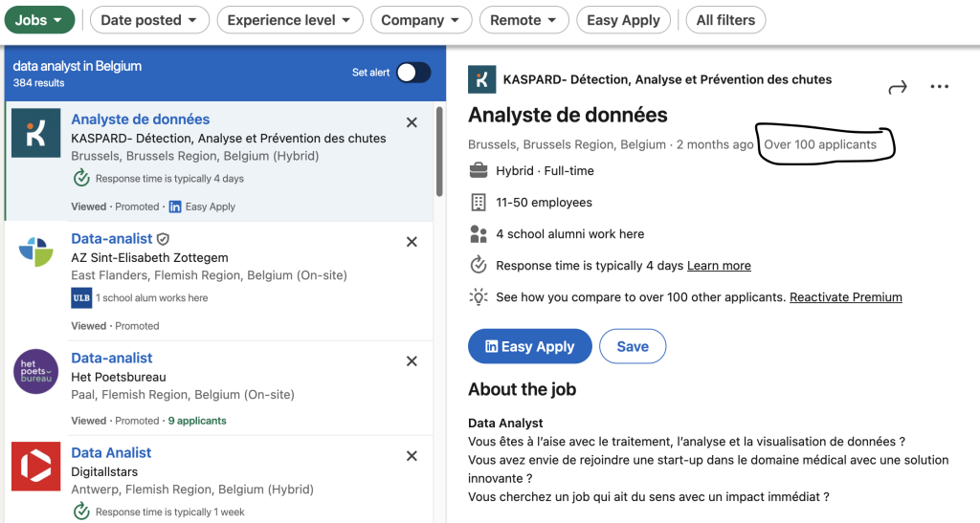Click the verified shield badge beside Data-analist
The height and width of the screenshot is (523, 980).
point(163,239)
